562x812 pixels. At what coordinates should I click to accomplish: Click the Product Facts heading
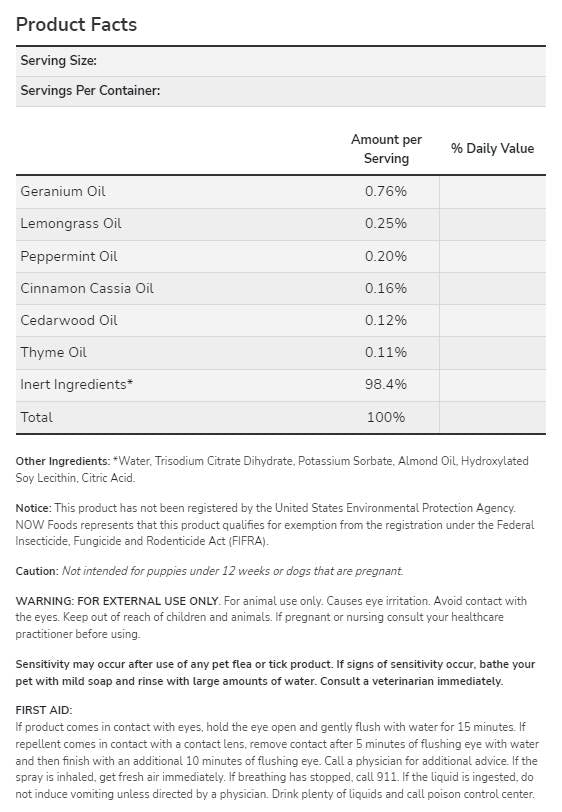click(76, 24)
